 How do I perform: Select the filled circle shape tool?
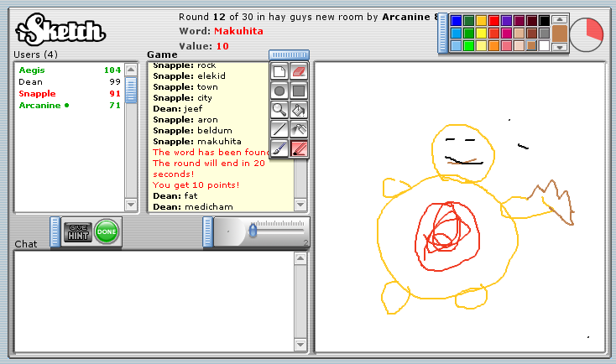[x=279, y=91]
